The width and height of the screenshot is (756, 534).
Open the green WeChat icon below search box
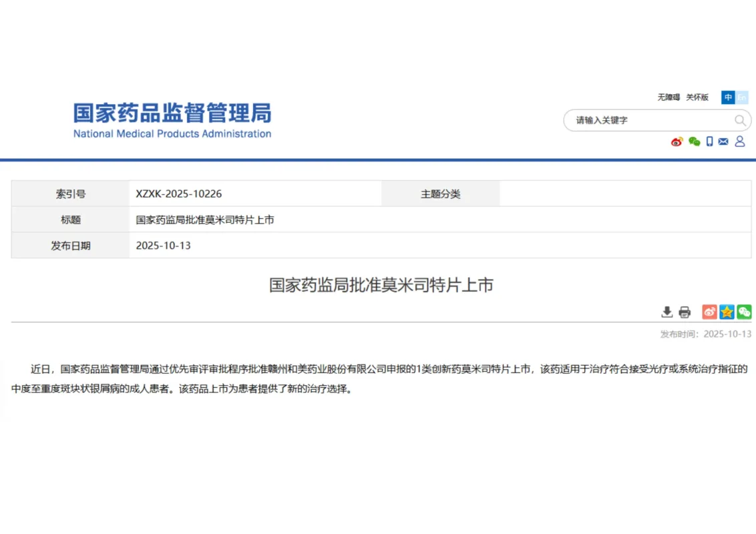click(695, 142)
